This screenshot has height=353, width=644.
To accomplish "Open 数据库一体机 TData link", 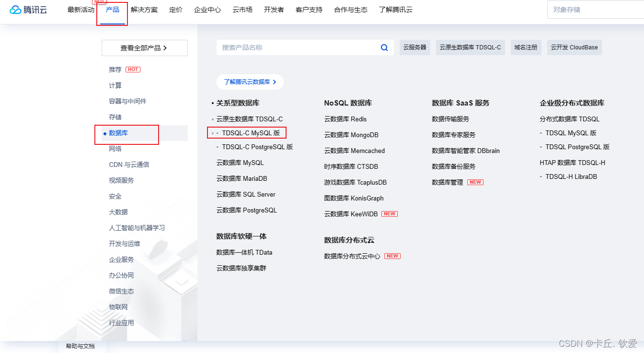I will pos(244,252).
